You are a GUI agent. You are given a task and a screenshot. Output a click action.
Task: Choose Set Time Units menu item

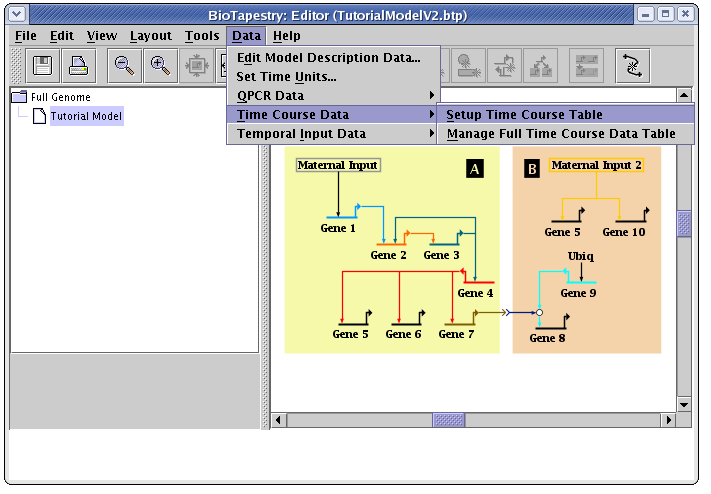click(x=286, y=76)
